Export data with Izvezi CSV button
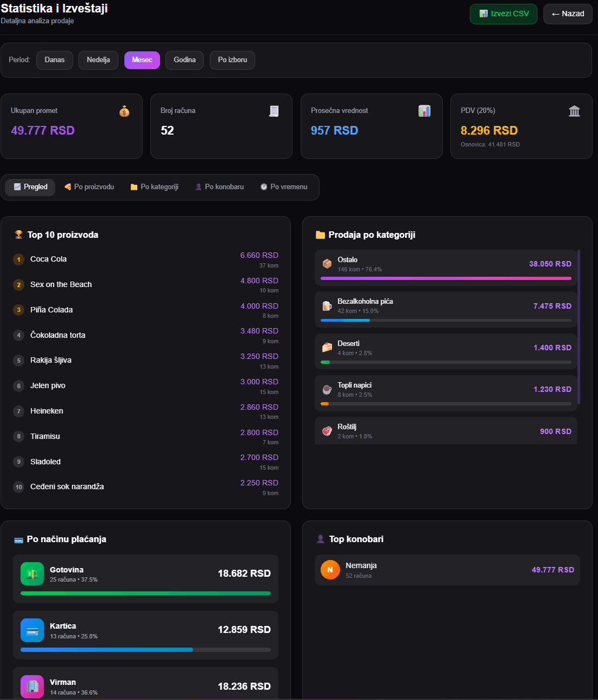Image resolution: width=598 pixels, height=700 pixels. click(x=503, y=14)
